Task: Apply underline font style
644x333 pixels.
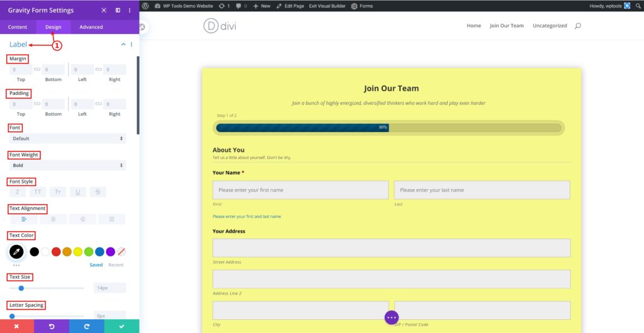Action: (x=78, y=192)
